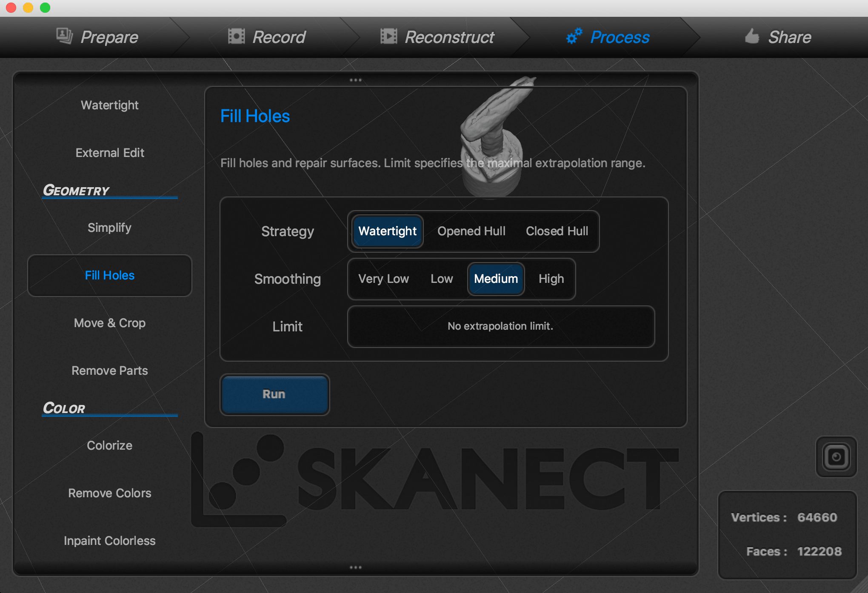868x593 pixels.
Task: Open External Edit in the sidebar
Action: [x=110, y=153]
